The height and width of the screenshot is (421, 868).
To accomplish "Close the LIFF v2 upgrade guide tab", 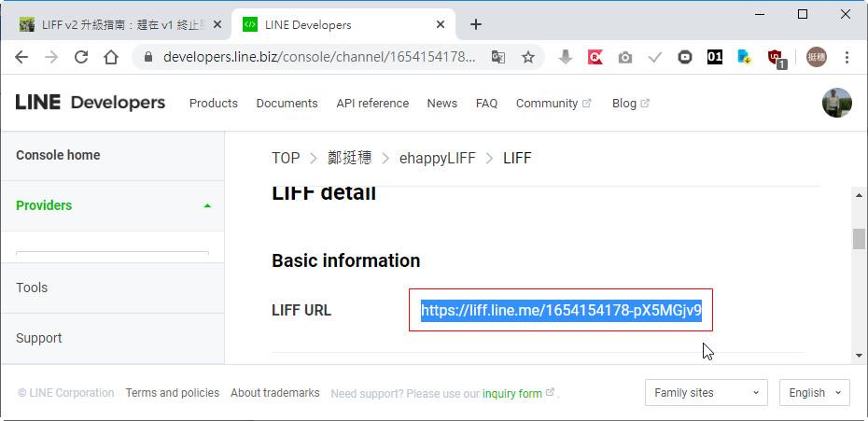I will point(217,25).
